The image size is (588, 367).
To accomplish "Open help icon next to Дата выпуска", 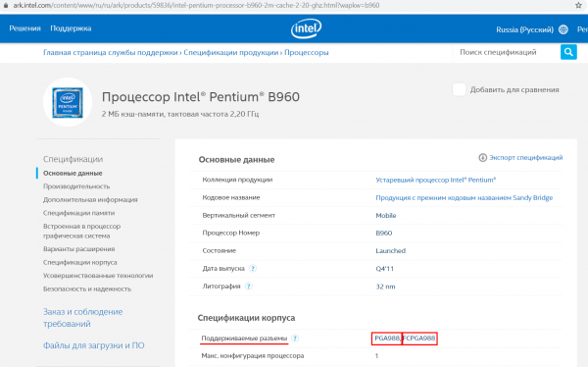I will 253,268.
